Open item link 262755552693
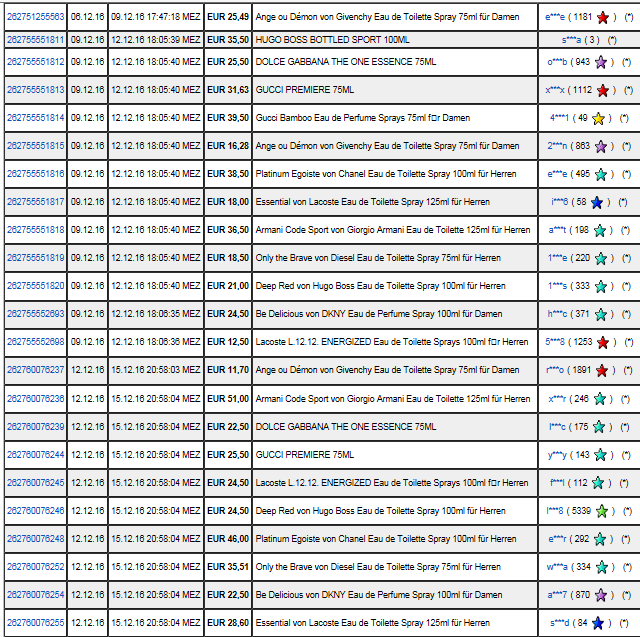The height and width of the screenshot is (637, 640). pos(36,314)
